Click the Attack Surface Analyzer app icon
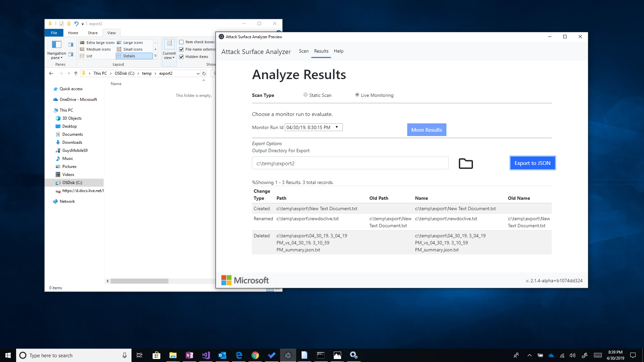Screen dimensions: 644x362 tap(221, 37)
